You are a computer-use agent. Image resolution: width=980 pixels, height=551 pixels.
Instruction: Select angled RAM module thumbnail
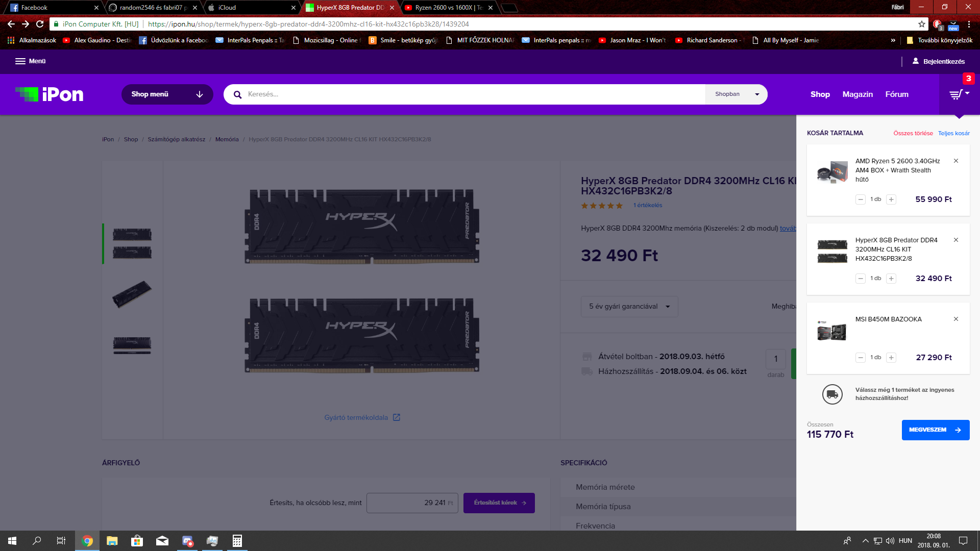pos(132,294)
